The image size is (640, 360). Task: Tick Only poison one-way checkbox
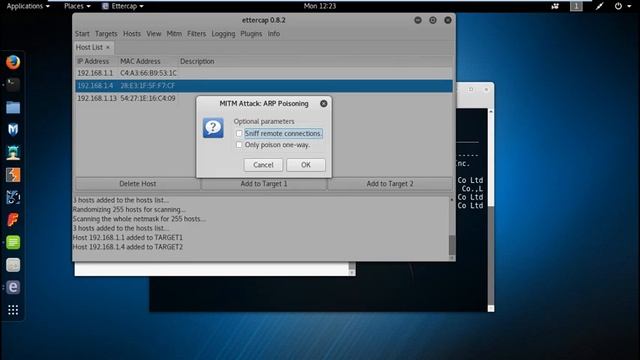(239, 145)
